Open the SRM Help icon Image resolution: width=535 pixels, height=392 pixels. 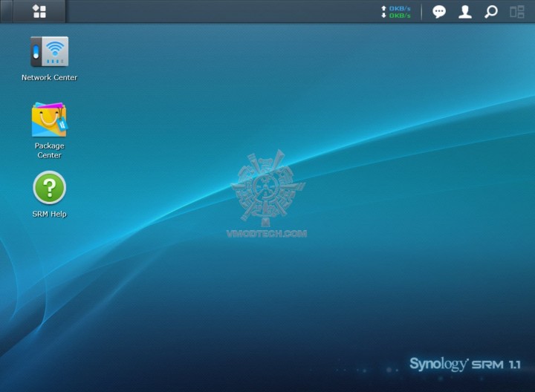[50, 188]
